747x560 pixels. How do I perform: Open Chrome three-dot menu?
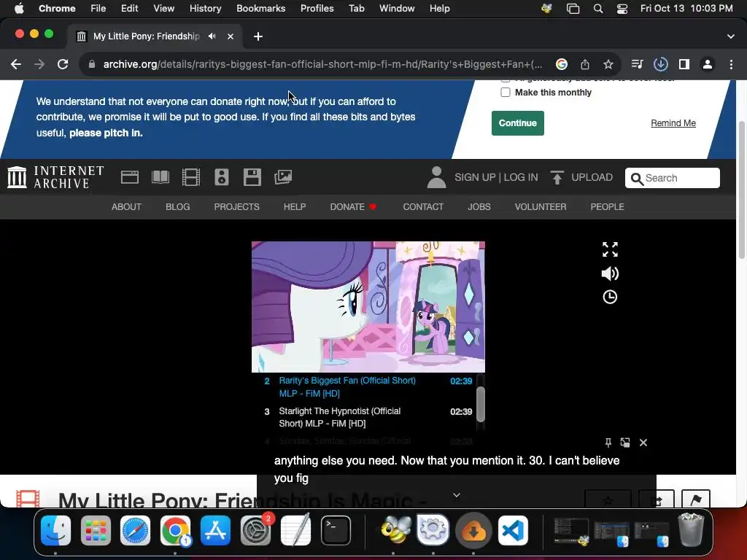pos(731,64)
